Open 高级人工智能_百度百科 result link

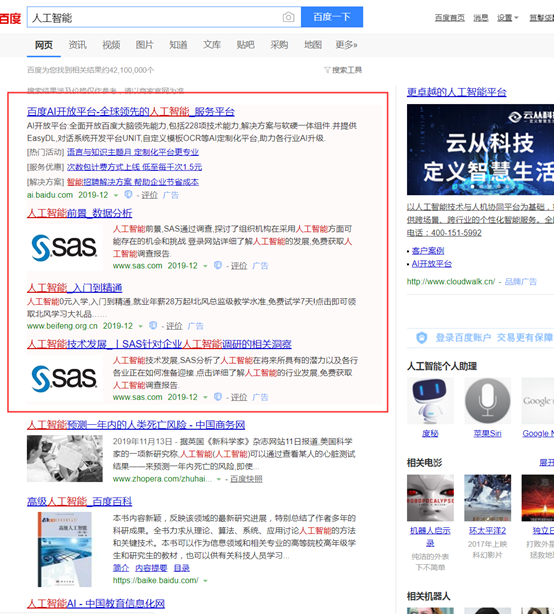(x=79, y=501)
